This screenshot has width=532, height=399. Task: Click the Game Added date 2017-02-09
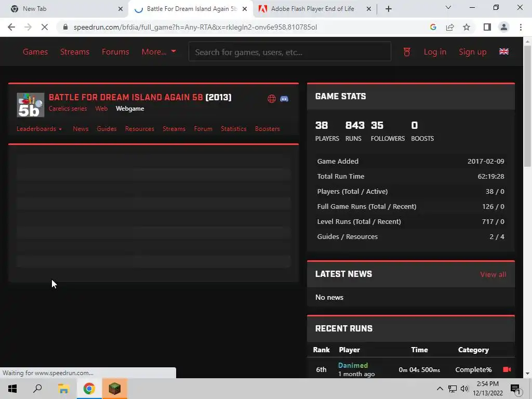tap(486, 161)
